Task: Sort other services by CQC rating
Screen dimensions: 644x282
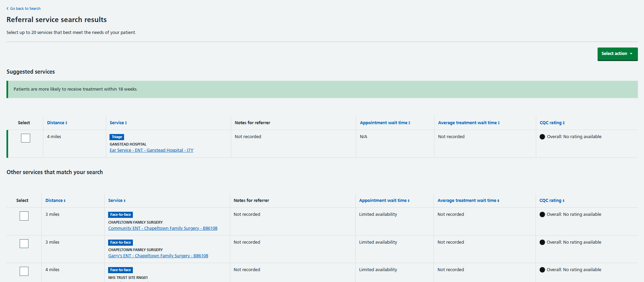Action: (x=552, y=201)
